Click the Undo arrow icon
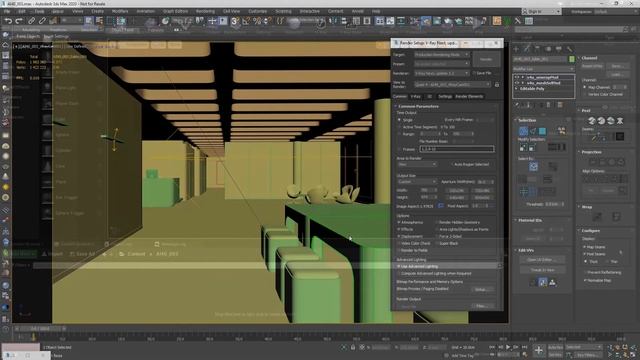Image resolution: width=640 pixels, height=360 pixels. pos(9,20)
